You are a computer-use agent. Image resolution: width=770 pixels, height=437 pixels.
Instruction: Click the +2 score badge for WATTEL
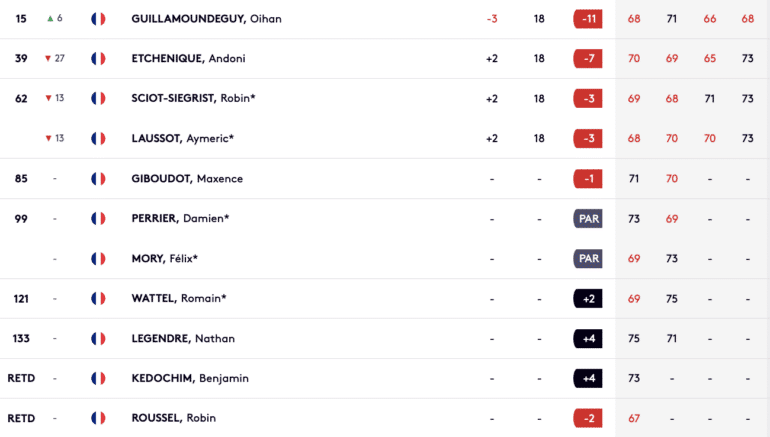point(588,299)
